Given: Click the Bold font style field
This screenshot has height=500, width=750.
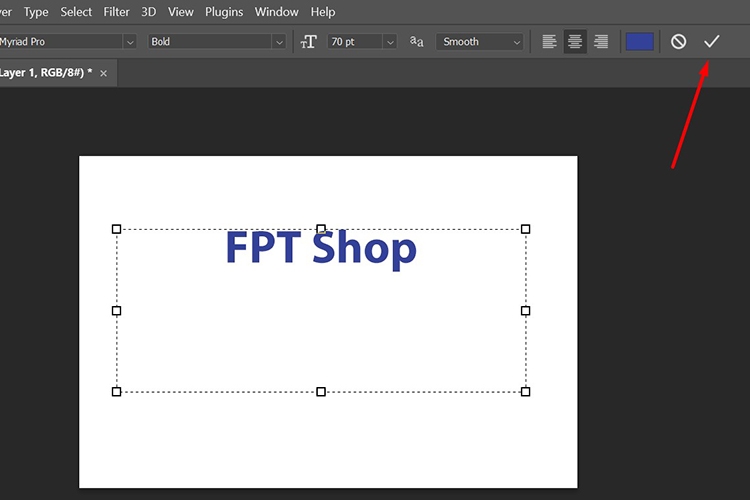Looking at the screenshot, I should [x=210, y=42].
